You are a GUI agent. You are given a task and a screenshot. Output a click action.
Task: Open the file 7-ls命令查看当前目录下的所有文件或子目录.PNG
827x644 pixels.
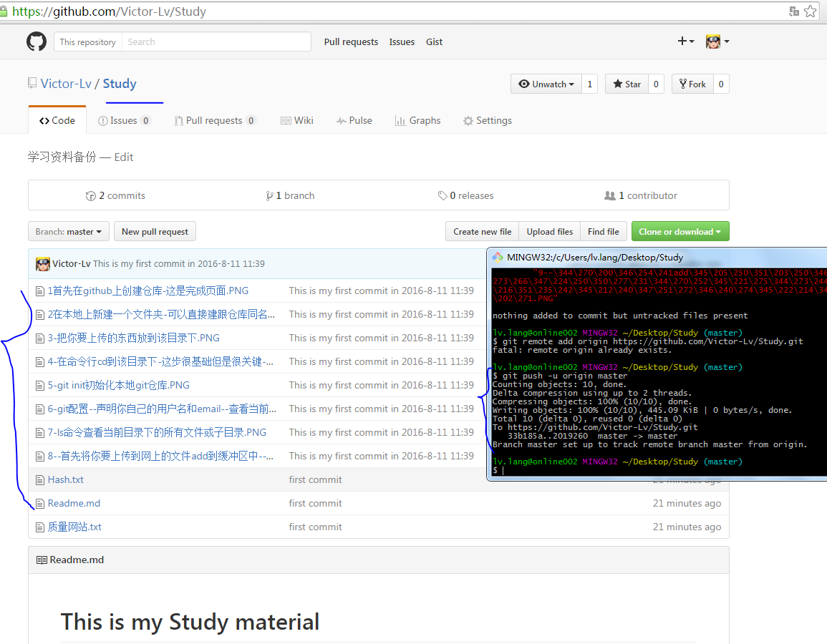pyautogui.click(x=158, y=432)
